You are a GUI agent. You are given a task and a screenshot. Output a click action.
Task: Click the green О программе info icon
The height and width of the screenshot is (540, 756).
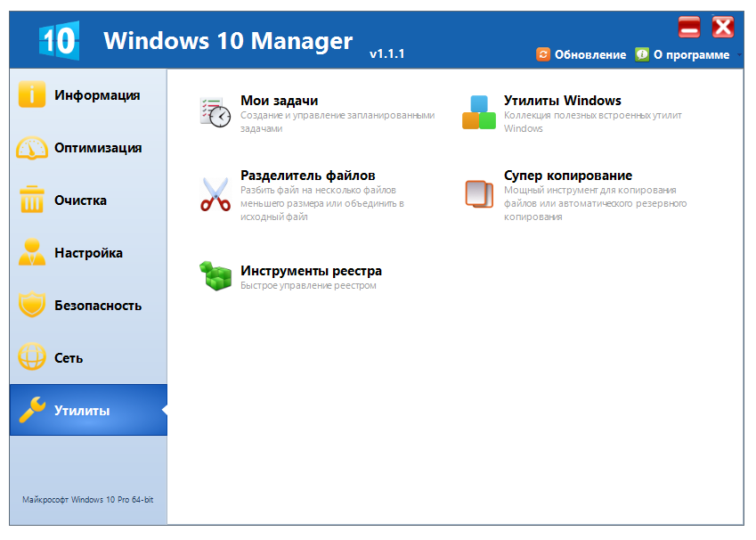pos(642,54)
